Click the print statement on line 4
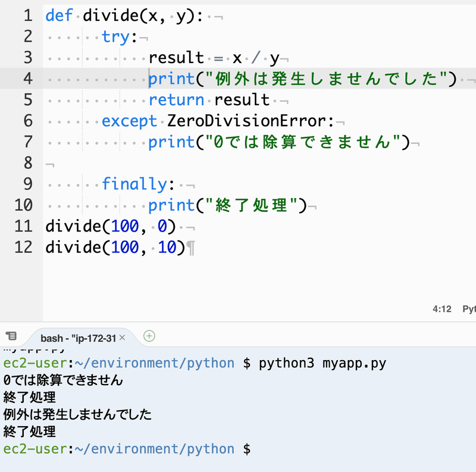 pos(238,79)
